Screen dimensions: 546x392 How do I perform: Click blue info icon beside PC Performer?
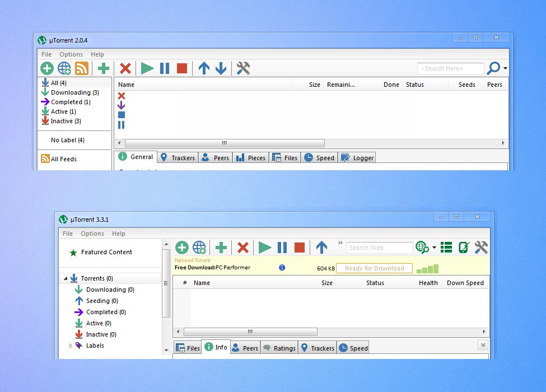(x=282, y=267)
